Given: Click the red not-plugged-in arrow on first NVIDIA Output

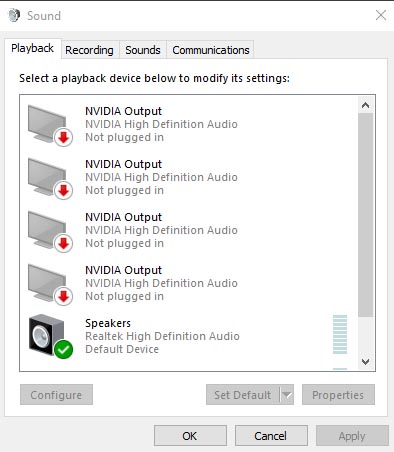Looking at the screenshot, I should 63,137.
